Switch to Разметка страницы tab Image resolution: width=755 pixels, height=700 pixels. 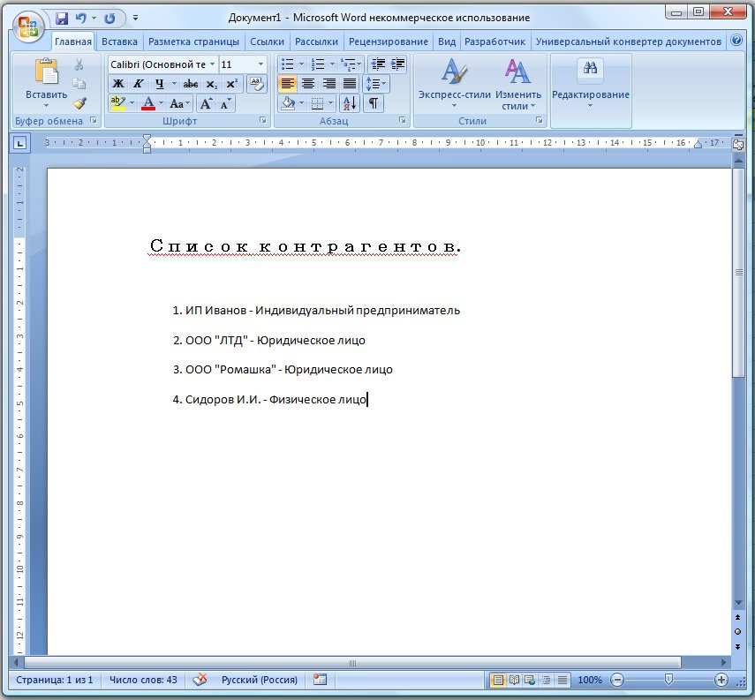(x=193, y=41)
